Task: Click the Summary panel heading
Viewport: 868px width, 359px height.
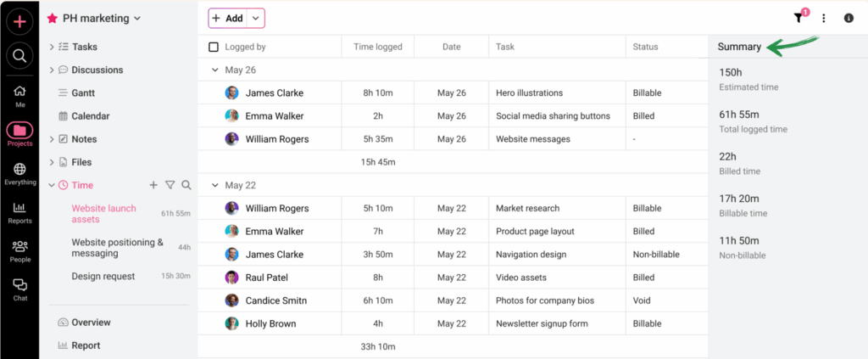Action: [739, 47]
